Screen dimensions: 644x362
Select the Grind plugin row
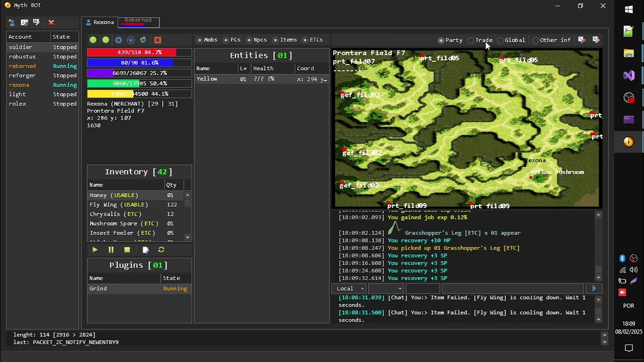[139, 289]
